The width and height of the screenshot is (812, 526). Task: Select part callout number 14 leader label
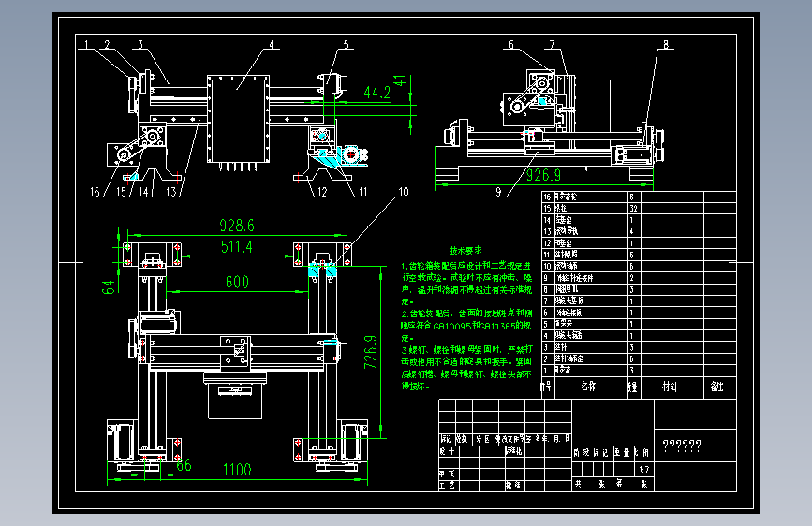click(143, 192)
